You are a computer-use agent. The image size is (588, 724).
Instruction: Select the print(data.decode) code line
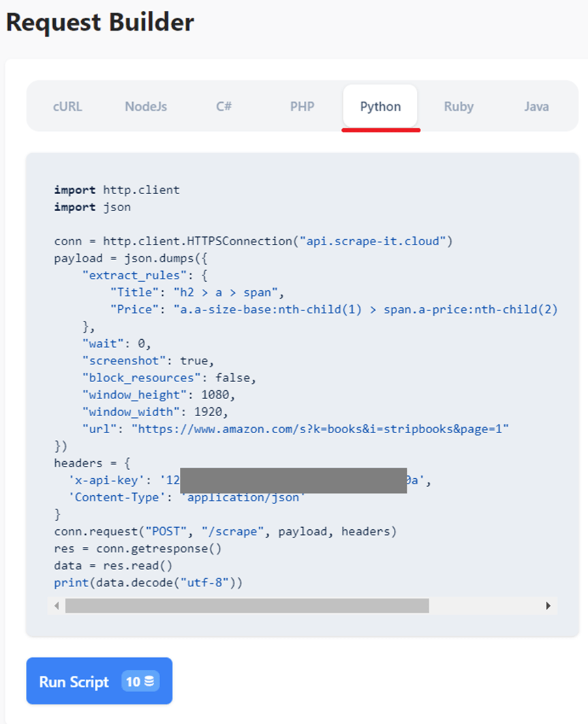(x=150, y=582)
